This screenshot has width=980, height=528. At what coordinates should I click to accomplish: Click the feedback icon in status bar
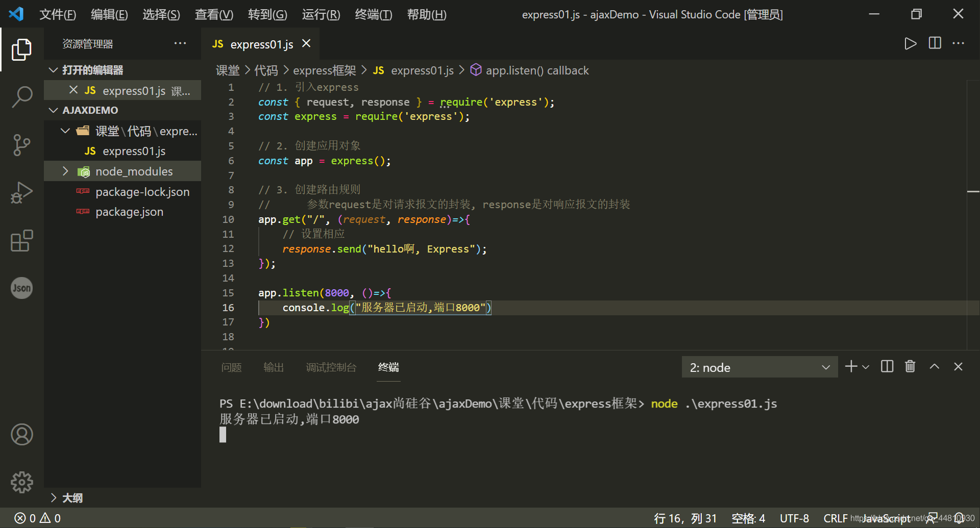pos(932,518)
